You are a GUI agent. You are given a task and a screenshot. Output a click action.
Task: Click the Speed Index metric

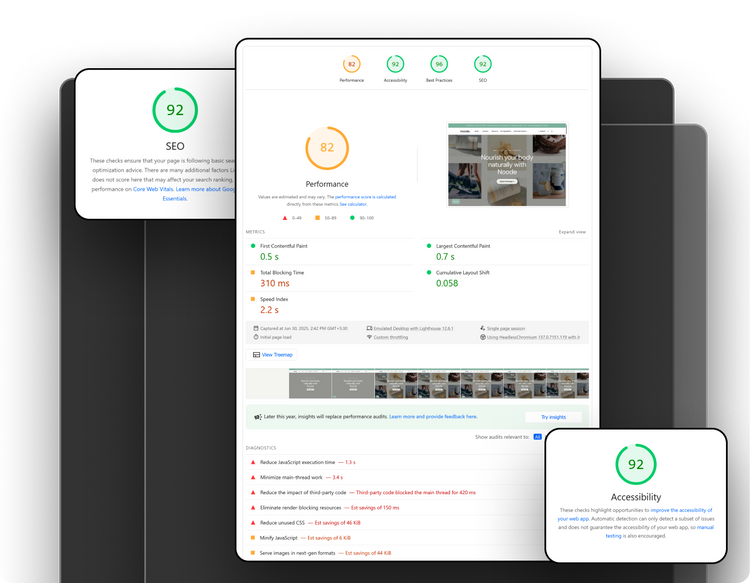point(330,305)
